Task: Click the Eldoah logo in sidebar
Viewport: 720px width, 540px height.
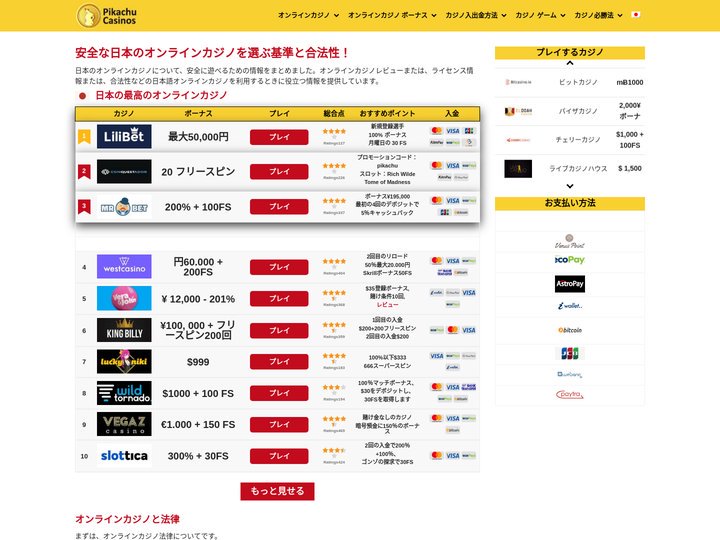Action: [518, 111]
